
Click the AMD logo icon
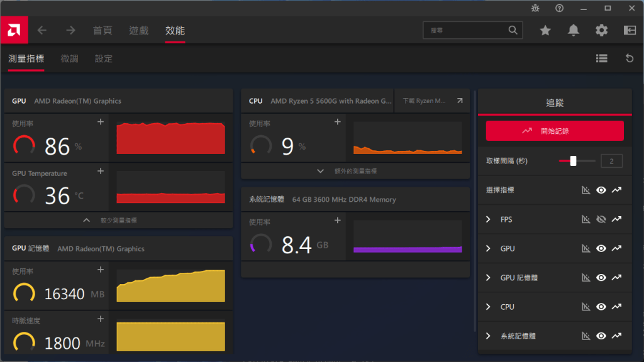coord(14,30)
